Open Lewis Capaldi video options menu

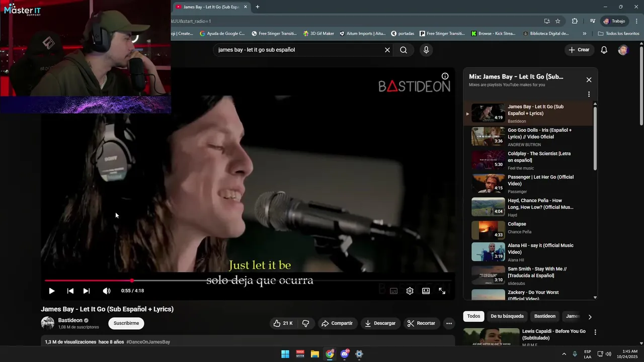(595, 332)
